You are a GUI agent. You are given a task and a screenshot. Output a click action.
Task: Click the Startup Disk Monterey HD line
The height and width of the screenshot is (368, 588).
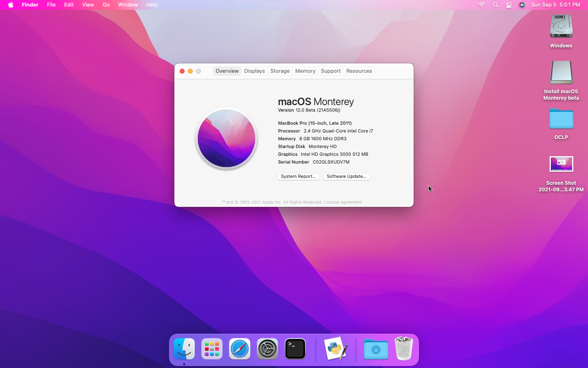[x=307, y=146]
